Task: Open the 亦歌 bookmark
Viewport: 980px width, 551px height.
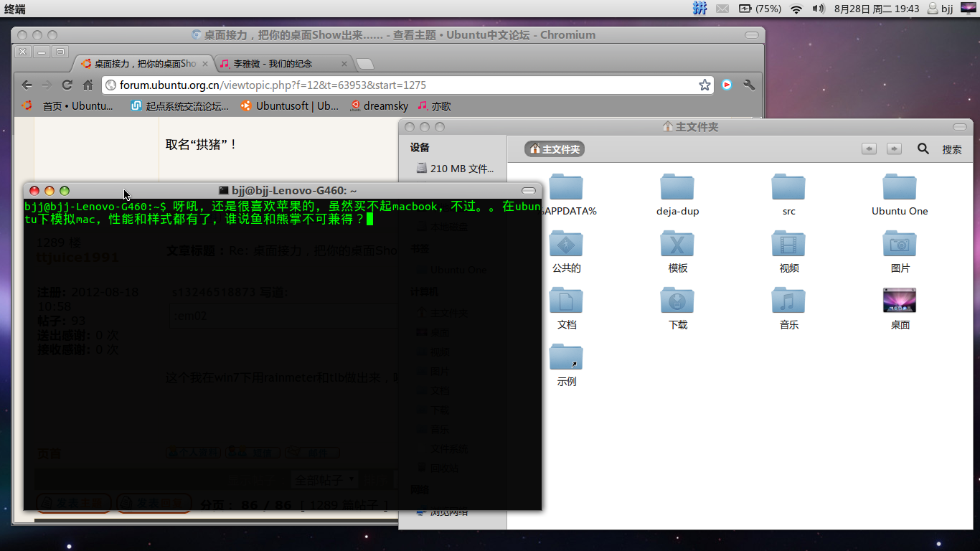Action: (435, 105)
